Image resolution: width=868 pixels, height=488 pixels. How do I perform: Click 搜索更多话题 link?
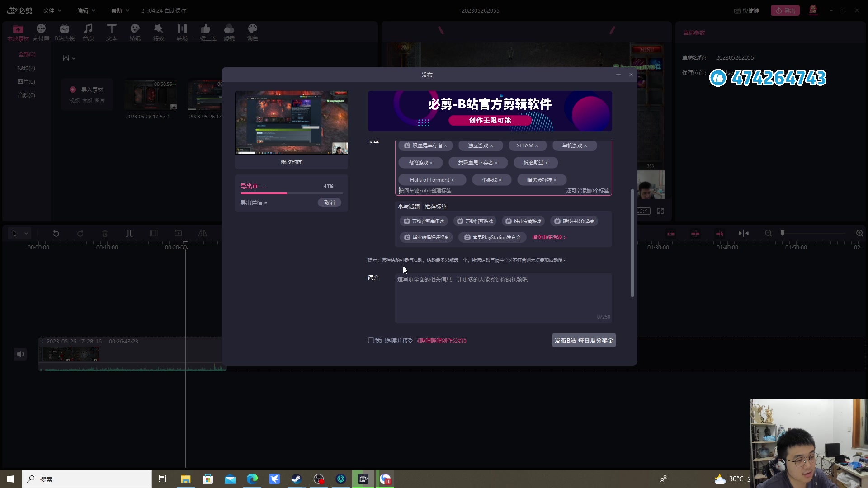[549, 237]
